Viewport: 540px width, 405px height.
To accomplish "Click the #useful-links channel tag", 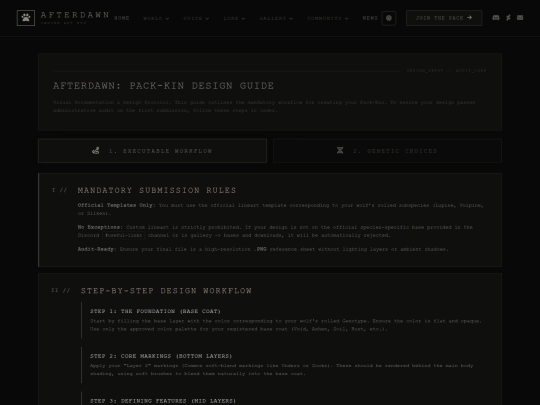I will 124,235.
